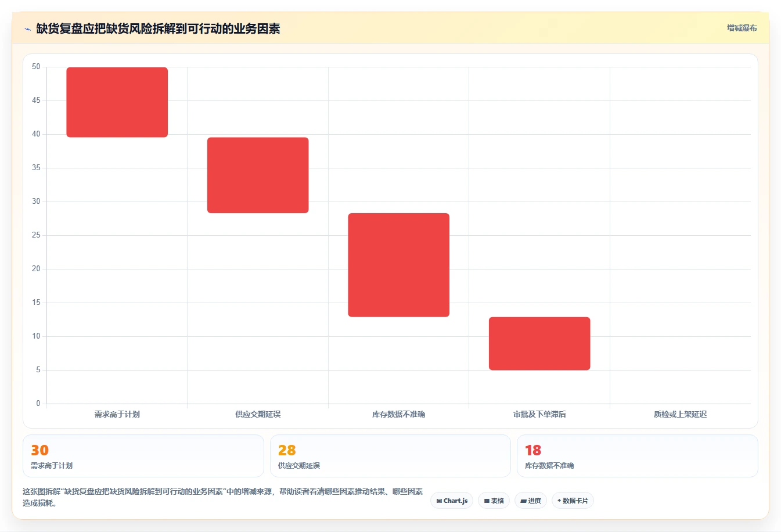Click the 库存数据不准确 axis label under the chart

click(399, 414)
